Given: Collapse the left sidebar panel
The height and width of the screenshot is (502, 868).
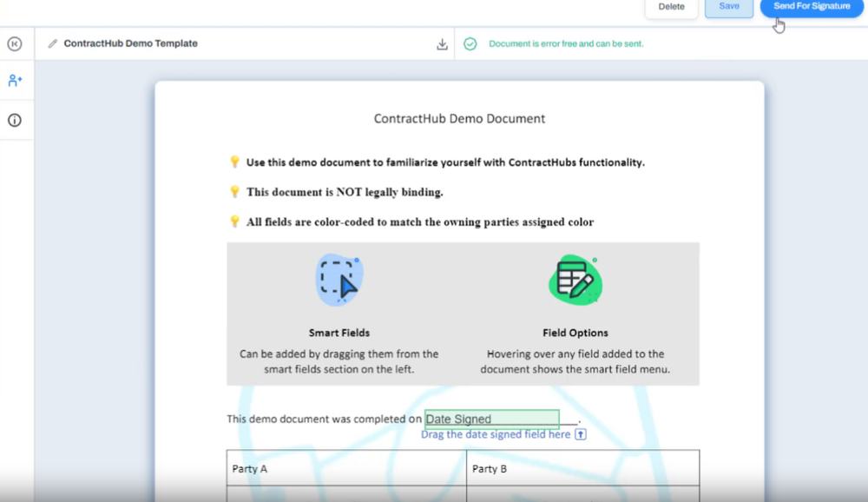Looking at the screenshot, I should (15, 43).
